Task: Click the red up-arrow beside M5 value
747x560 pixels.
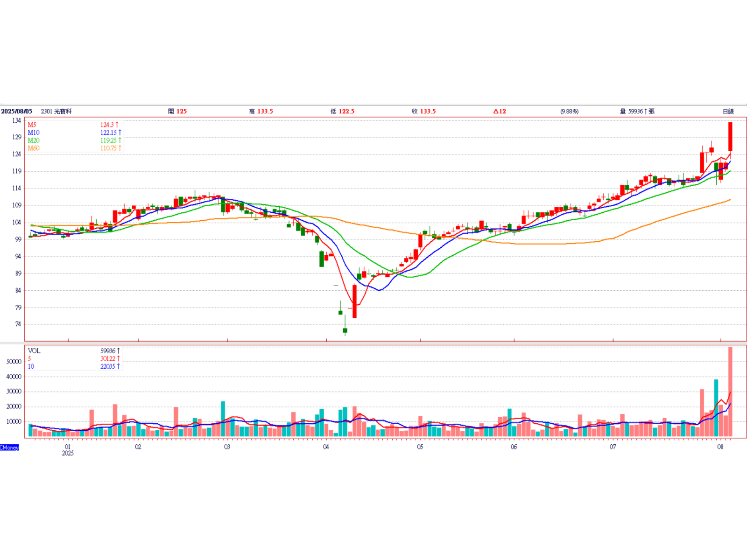Action: (x=117, y=125)
